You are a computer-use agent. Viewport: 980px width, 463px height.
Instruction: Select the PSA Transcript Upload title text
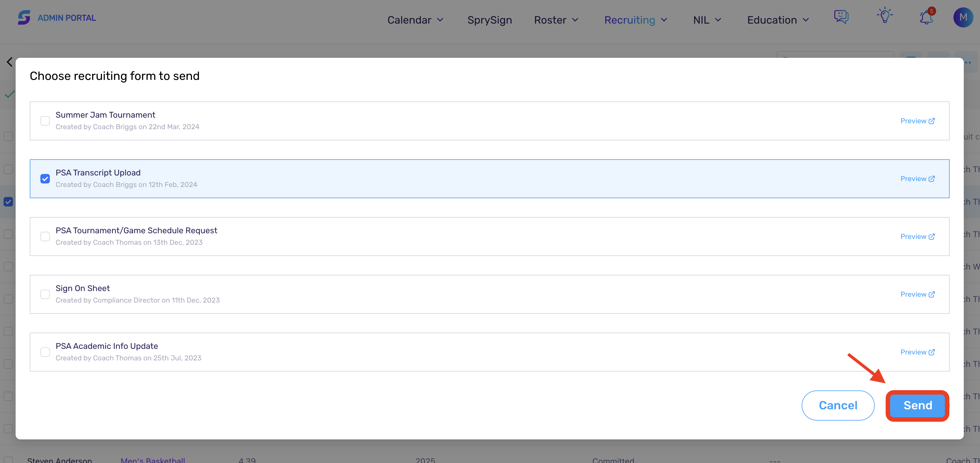98,173
